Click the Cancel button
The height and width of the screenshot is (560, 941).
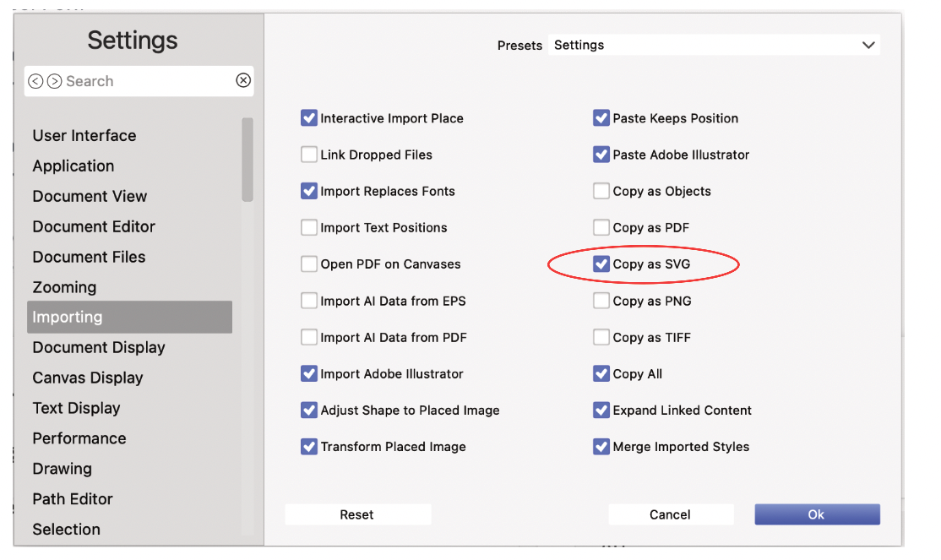click(671, 514)
